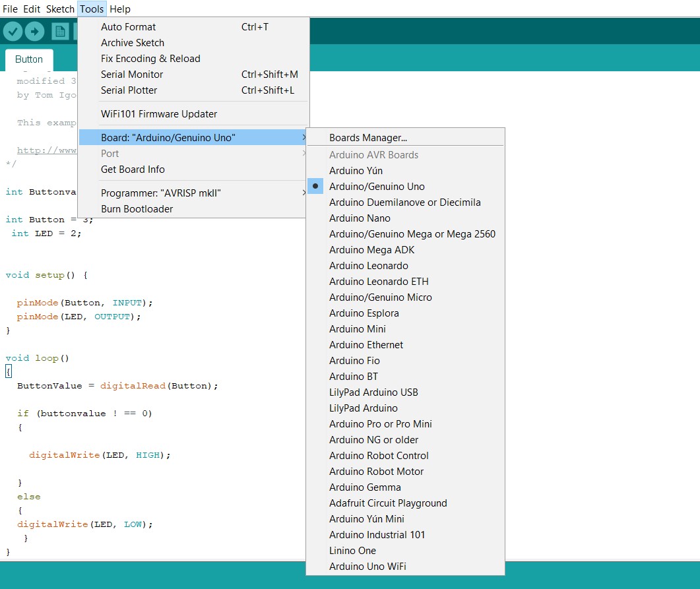Select the plain LilyPad Arduino board
Image resolution: width=700 pixels, height=589 pixels.
coord(405,408)
